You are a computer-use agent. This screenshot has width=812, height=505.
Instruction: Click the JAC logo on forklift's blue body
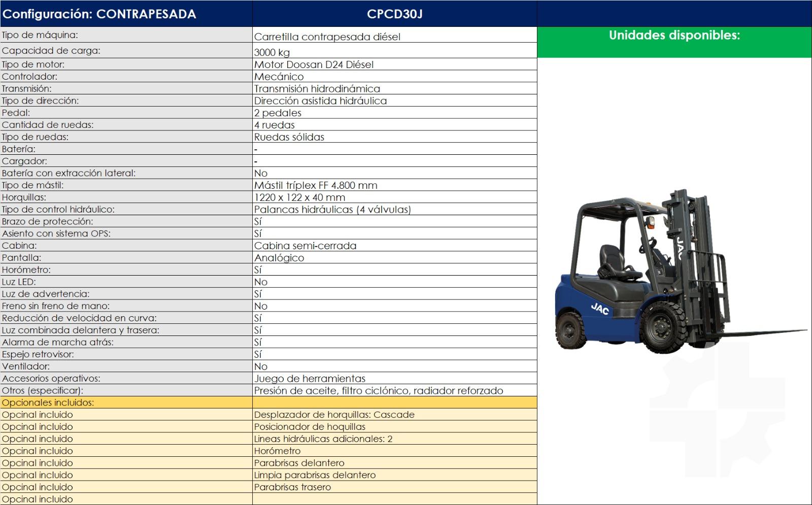click(x=599, y=308)
